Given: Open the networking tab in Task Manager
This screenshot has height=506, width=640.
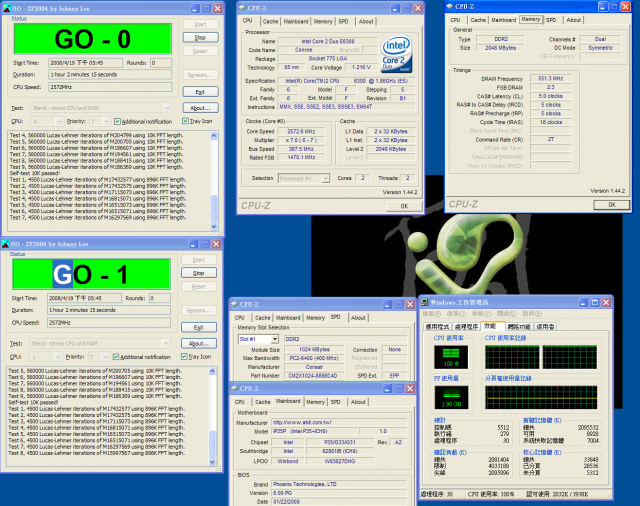Looking at the screenshot, I should pos(519,327).
